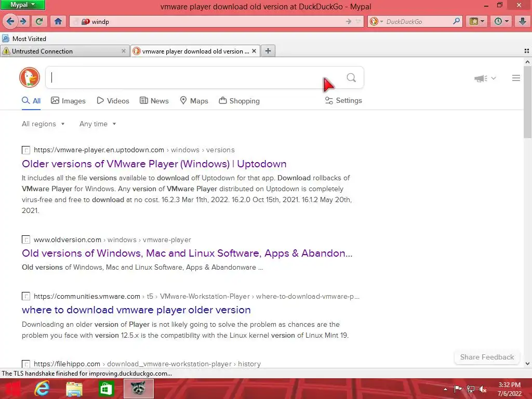Open the Windows Start button
Image resolution: width=532 pixels, height=399 pixels.
13,389
